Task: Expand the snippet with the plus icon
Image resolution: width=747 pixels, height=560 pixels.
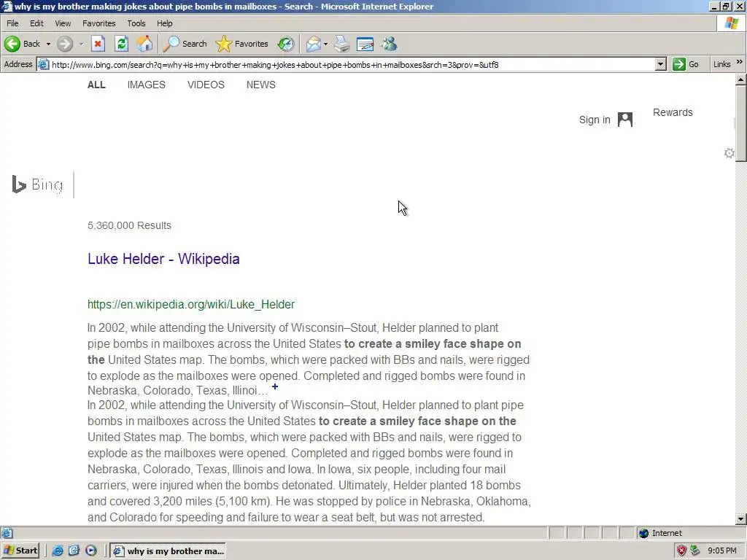Action: tap(275, 386)
